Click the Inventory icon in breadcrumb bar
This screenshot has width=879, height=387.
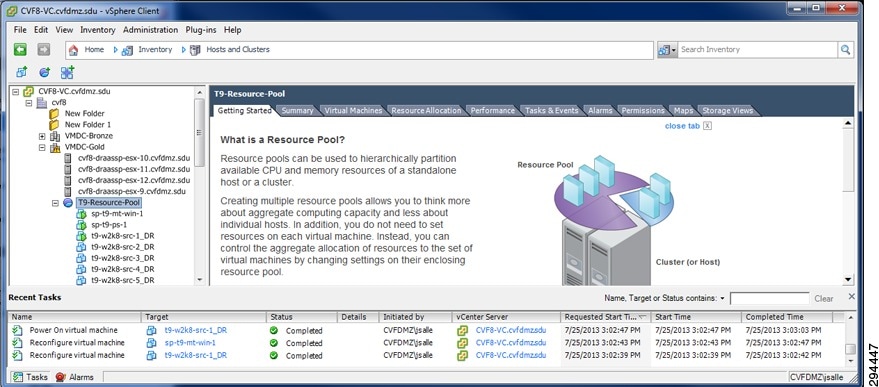pyautogui.click(x=128, y=50)
